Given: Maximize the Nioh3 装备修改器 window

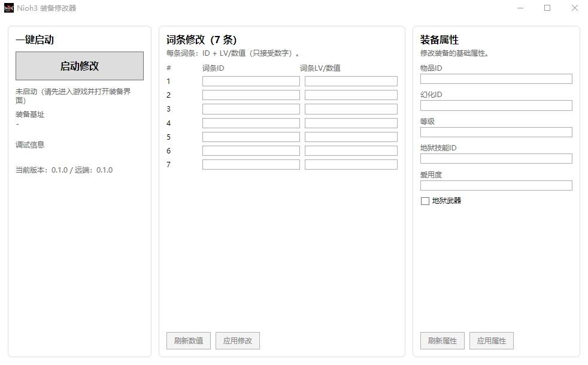Looking at the screenshot, I should pyautogui.click(x=547, y=8).
